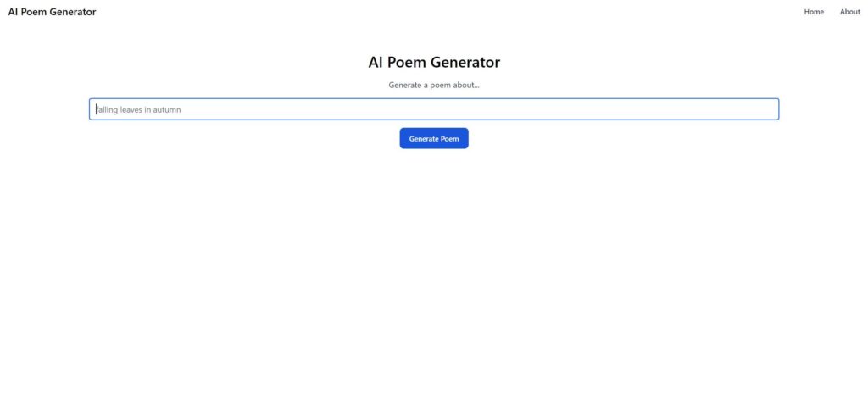Click the Generate Poem button
This screenshot has height=406, width=868.
[x=433, y=138]
